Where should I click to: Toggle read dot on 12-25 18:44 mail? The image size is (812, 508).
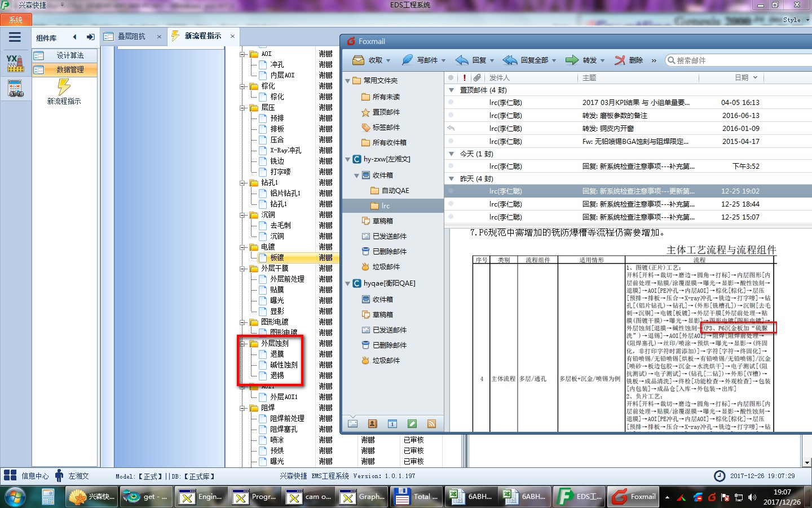click(451, 204)
